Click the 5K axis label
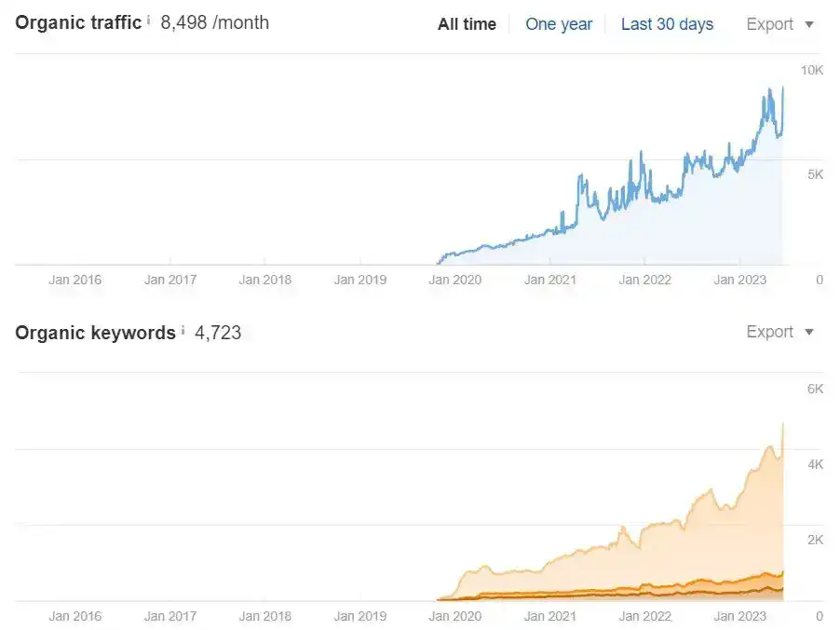The width and height of the screenshot is (840, 630). click(814, 174)
